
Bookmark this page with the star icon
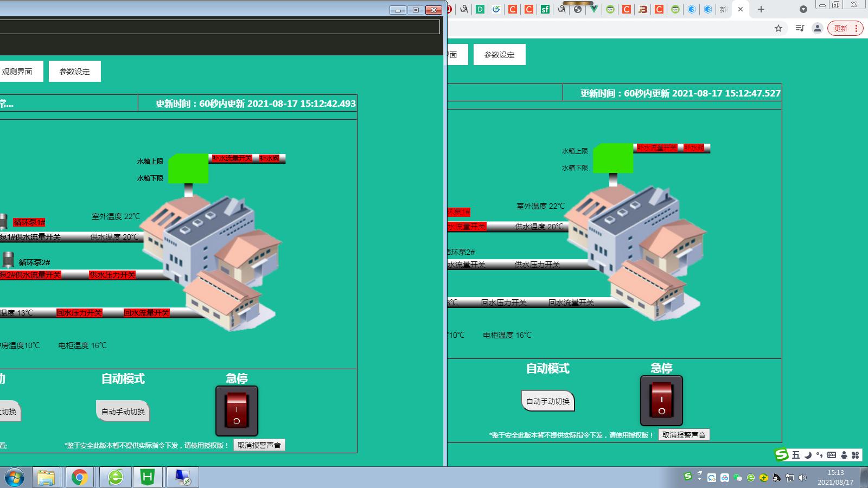[x=778, y=28]
